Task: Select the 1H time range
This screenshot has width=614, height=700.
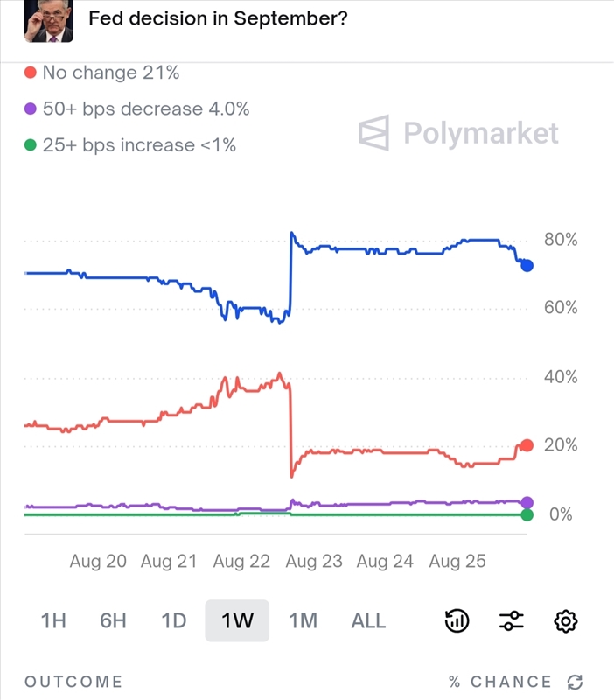Action: (x=52, y=620)
